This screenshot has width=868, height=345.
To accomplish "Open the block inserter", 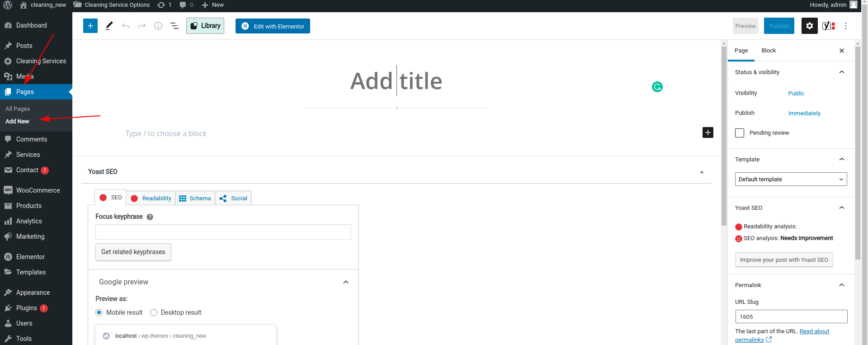I will tap(90, 26).
